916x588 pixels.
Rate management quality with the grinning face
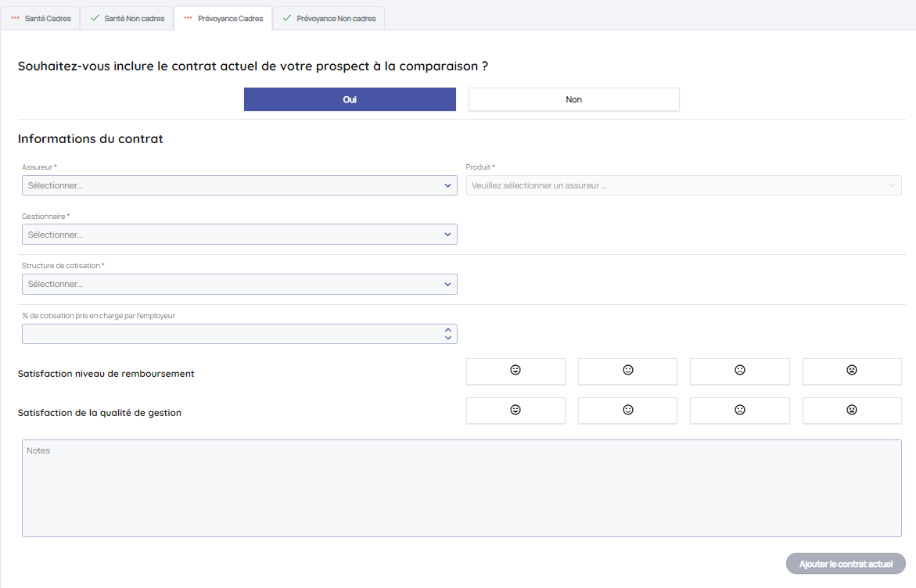(515, 410)
